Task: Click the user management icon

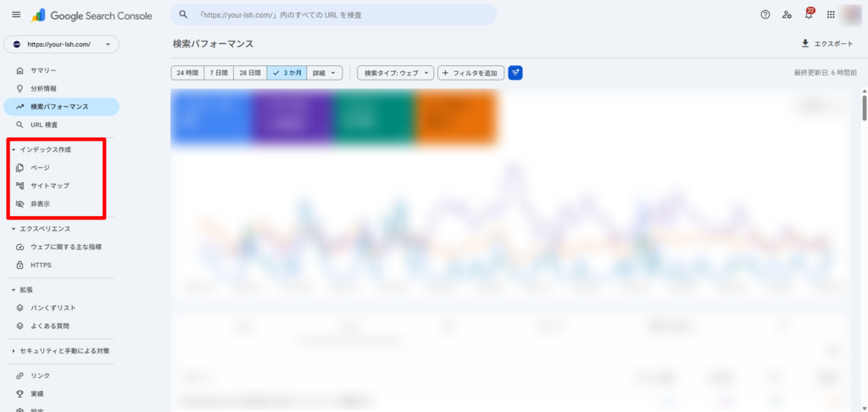Action: tap(787, 14)
